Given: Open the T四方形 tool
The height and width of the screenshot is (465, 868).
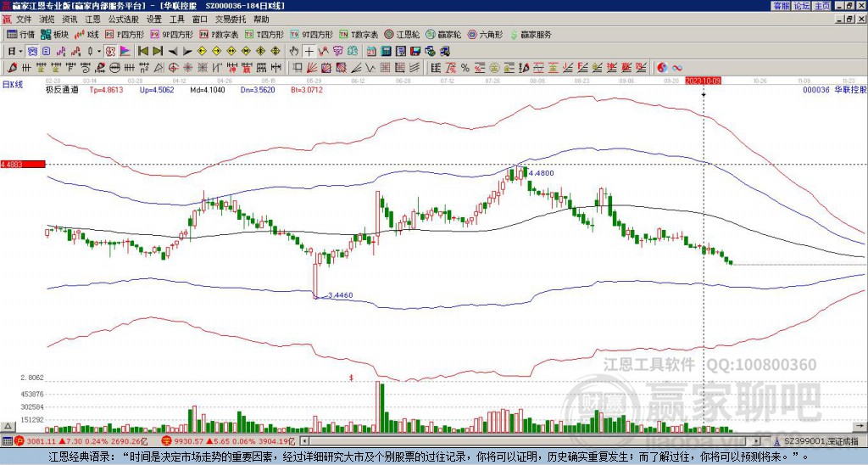Looking at the screenshot, I should point(264,34).
